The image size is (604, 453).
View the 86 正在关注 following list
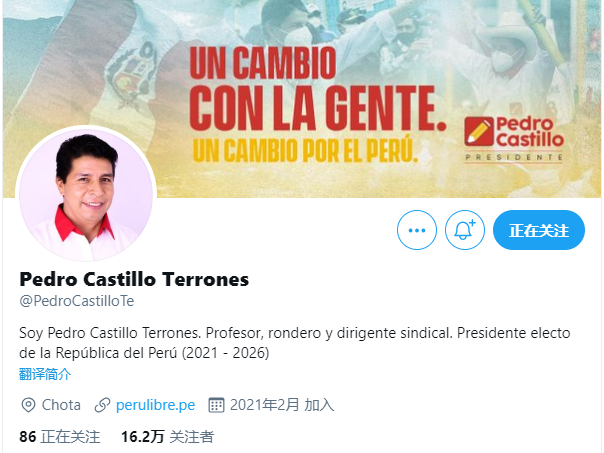click(x=60, y=437)
